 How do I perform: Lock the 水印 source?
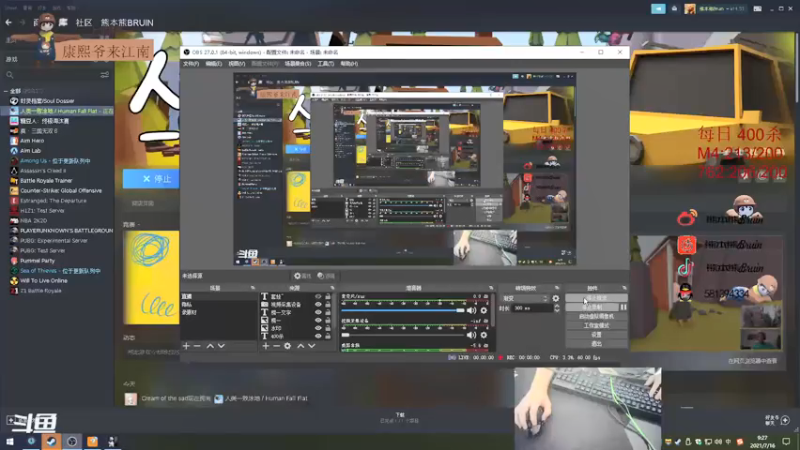[x=328, y=328]
